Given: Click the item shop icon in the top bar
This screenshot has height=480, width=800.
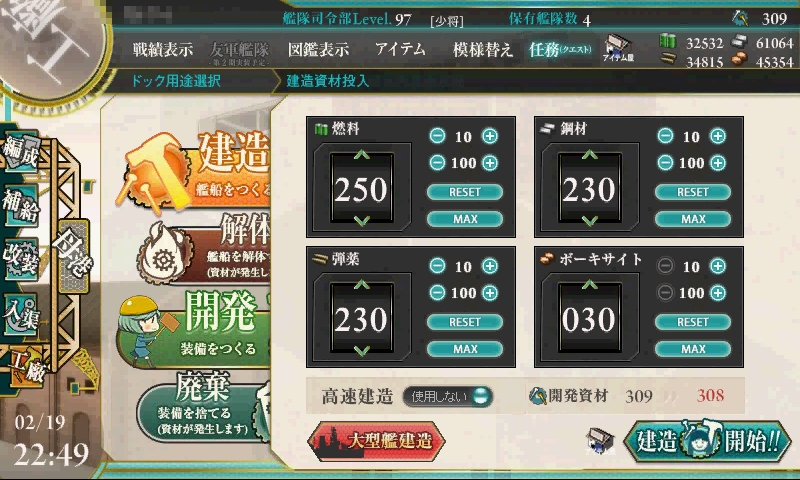Looking at the screenshot, I should point(618,48).
